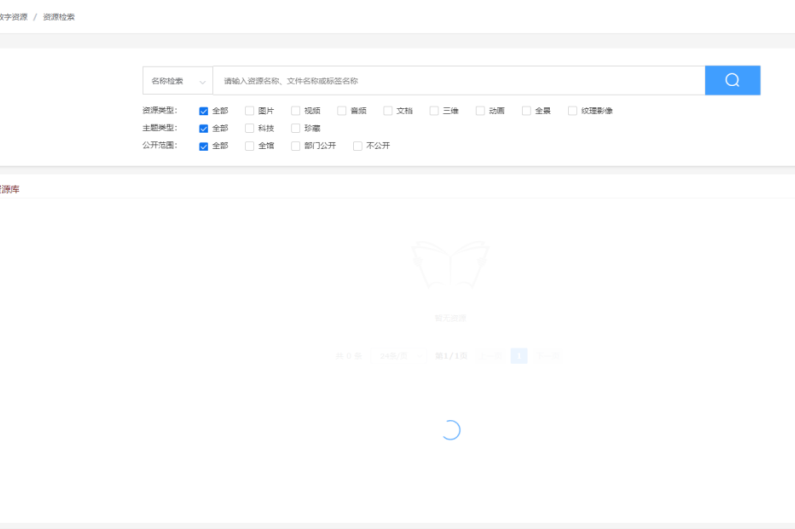Open the 24条/页 page size dropdown
Image resolution: width=795 pixels, height=529 pixels.
(x=399, y=356)
